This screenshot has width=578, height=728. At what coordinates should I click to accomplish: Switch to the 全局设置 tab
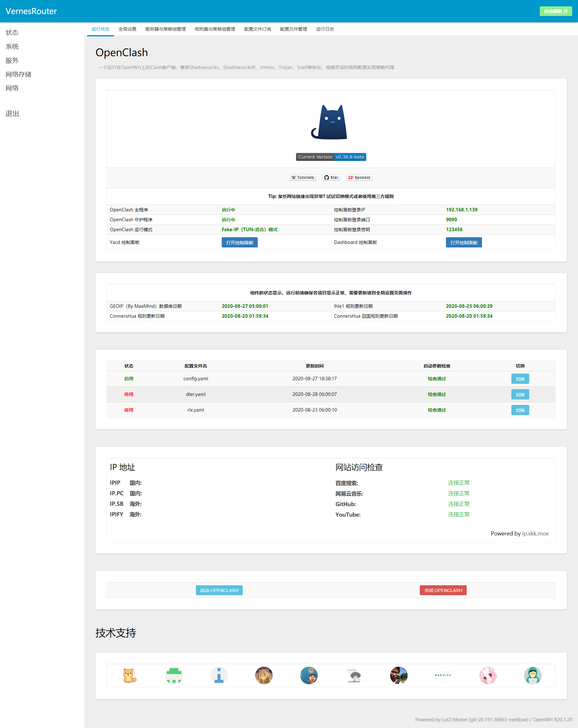[127, 29]
